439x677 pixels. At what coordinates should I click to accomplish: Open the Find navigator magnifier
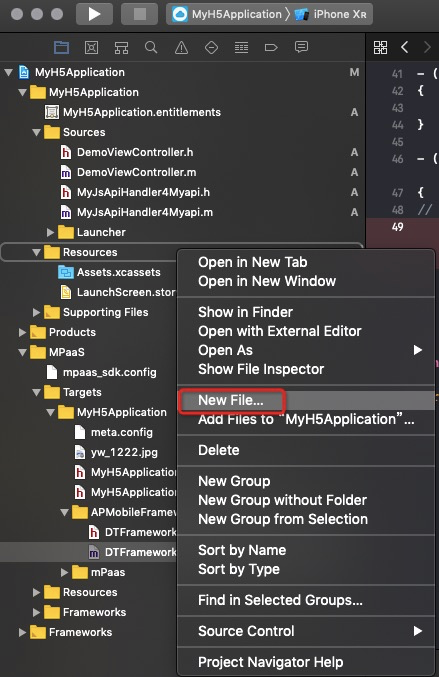coord(151,47)
